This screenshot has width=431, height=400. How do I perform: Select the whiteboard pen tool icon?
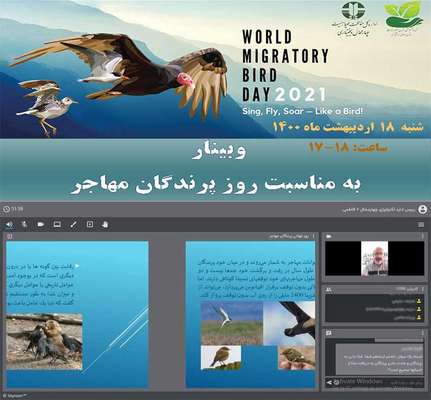pyautogui.click(x=73, y=224)
